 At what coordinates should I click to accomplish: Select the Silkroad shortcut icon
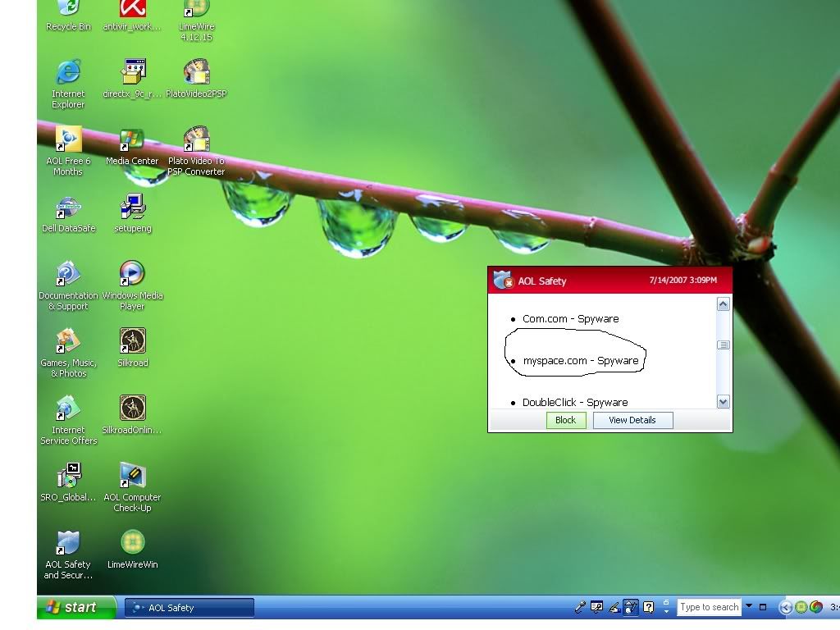[x=133, y=341]
